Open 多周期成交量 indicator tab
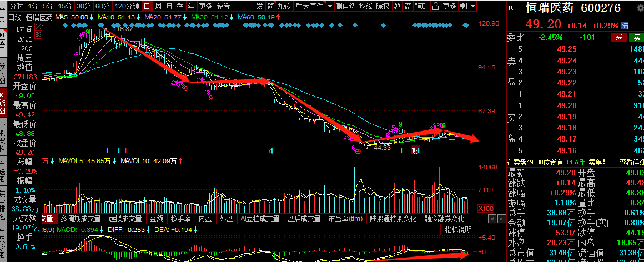The width and height of the screenshot is (644, 262). 80,219
